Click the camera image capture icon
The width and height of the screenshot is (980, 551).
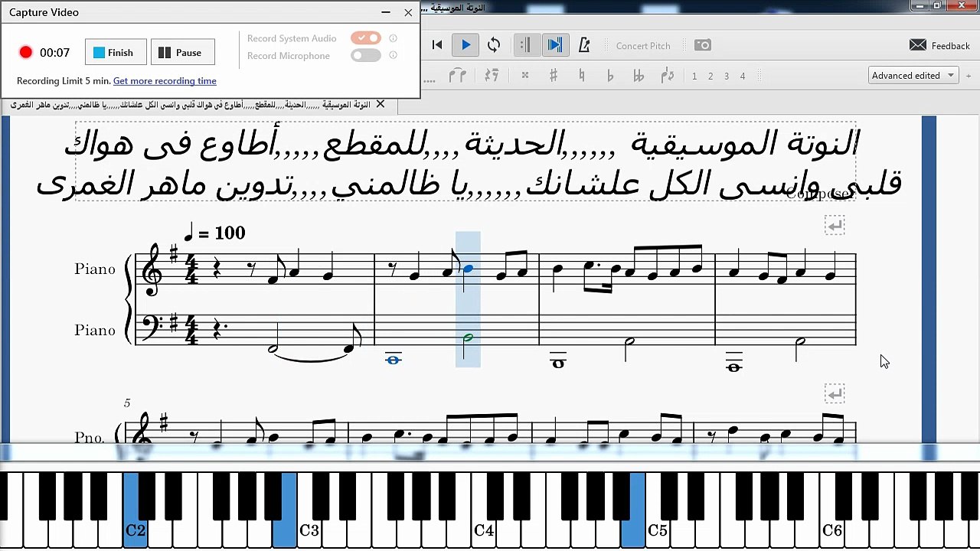pyautogui.click(x=703, y=45)
